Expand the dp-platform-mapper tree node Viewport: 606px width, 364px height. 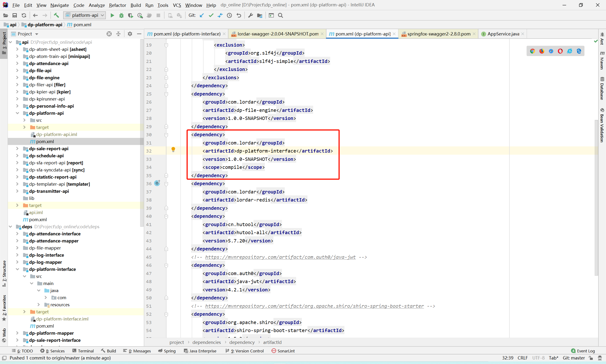pos(18,333)
